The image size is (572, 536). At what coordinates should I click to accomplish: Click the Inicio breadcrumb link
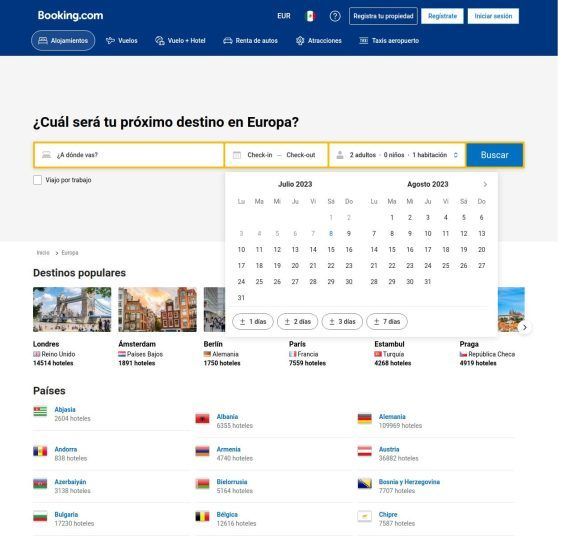[x=43, y=252]
